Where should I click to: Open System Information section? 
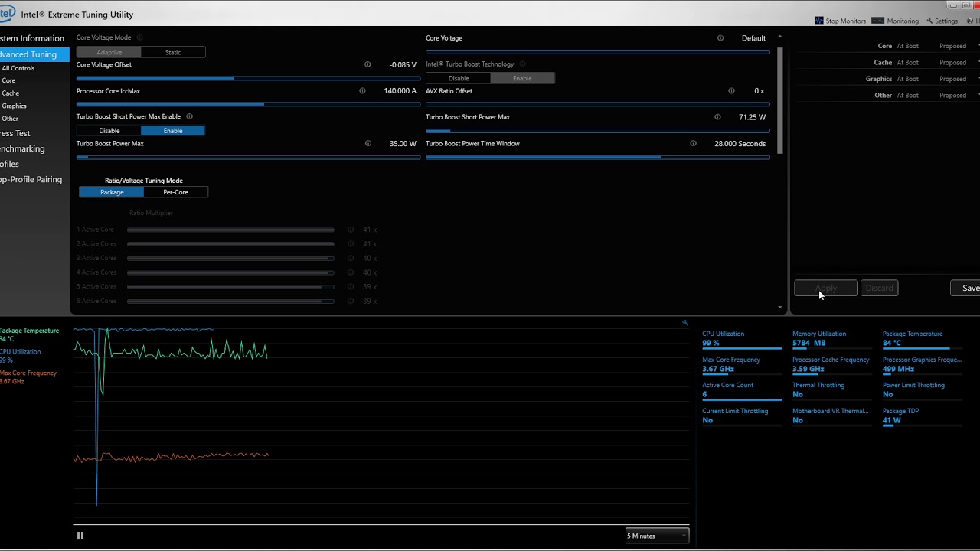coord(32,38)
